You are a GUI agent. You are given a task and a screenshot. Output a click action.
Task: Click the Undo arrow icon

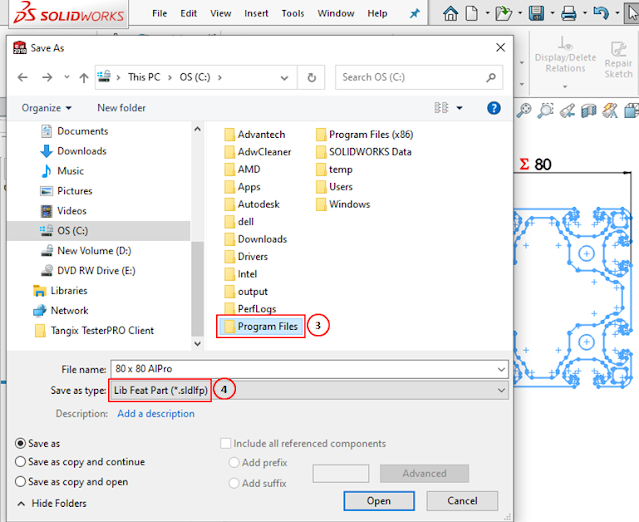(601, 13)
